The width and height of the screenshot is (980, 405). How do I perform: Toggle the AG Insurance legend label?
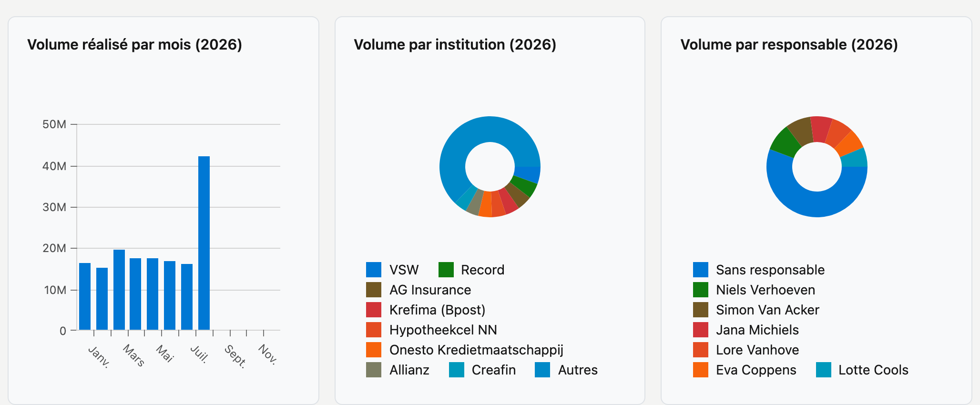430,290
